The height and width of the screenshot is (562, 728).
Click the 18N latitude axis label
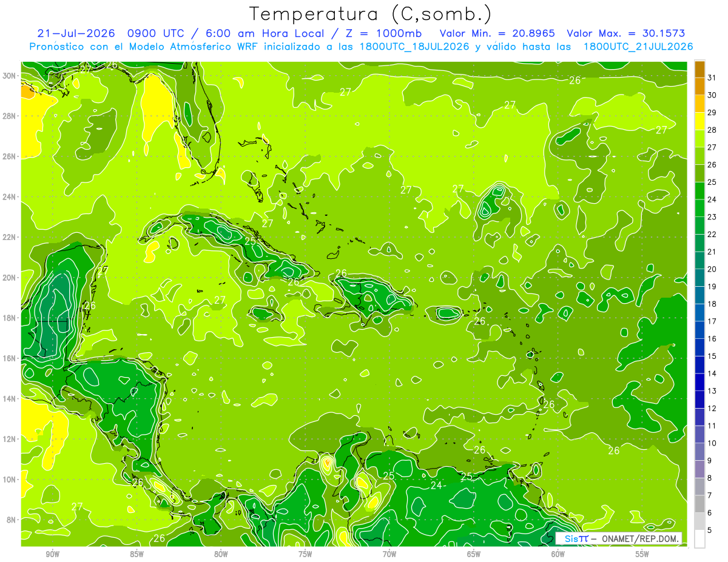pyautogui.click(x=9, y=318)
